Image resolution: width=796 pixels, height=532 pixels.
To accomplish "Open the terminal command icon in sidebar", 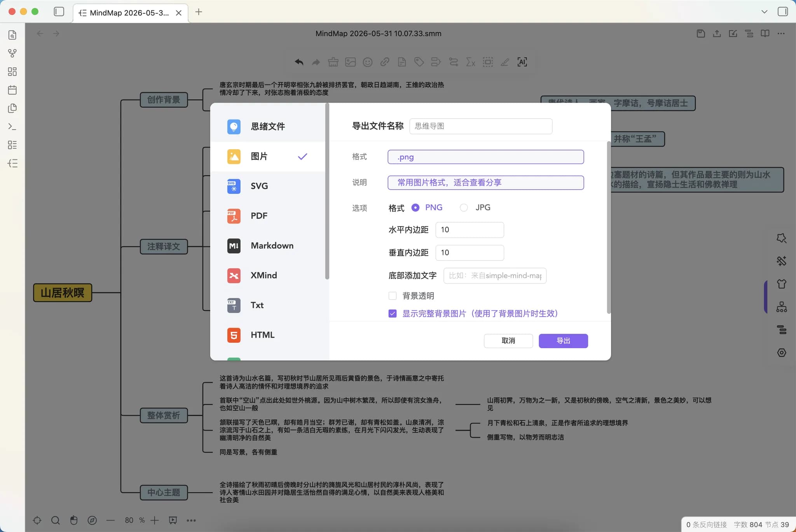I will (x=12, y=127).
